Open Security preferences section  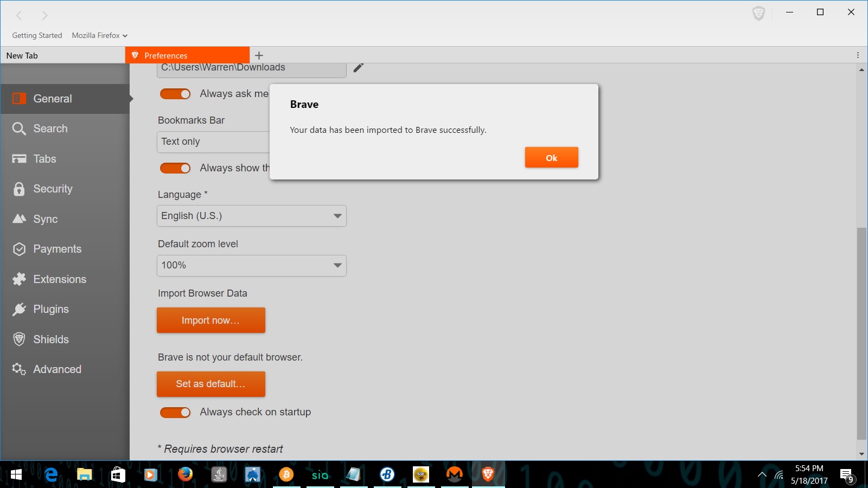[x=65, y=189]
